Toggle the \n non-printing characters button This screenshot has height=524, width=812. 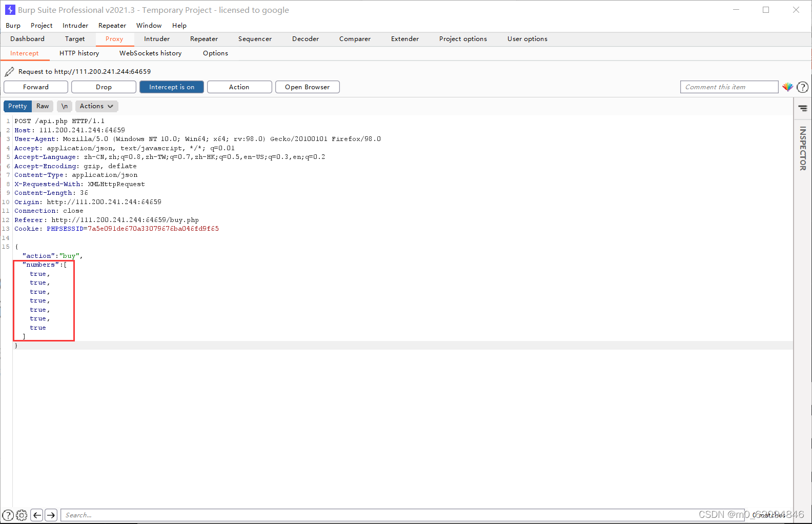(x=64, y=106)
